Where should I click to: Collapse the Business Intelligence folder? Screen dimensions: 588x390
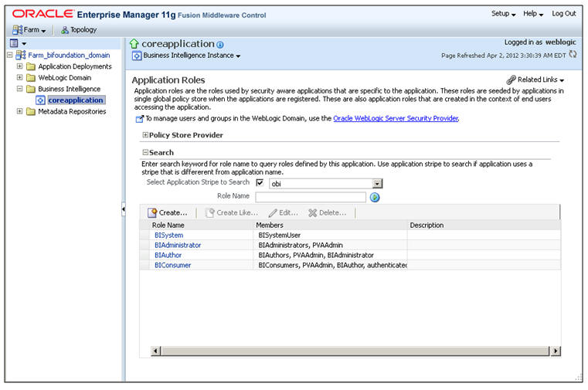[x=19, y=89]
